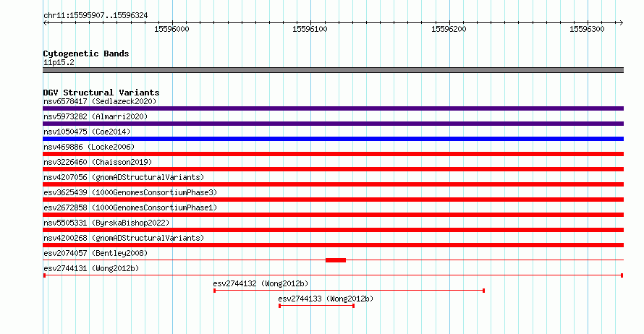This screenshot has width=644, height=334.
Task: Click the purple bar for nsv5973282
Action: (x=333, y=124)
